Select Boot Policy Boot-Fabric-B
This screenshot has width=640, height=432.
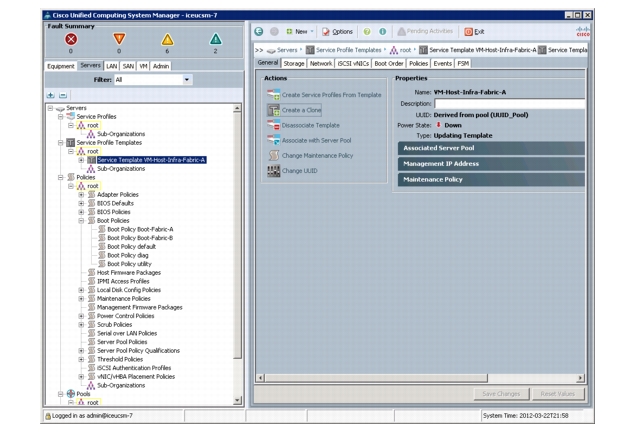pos(140,238)
